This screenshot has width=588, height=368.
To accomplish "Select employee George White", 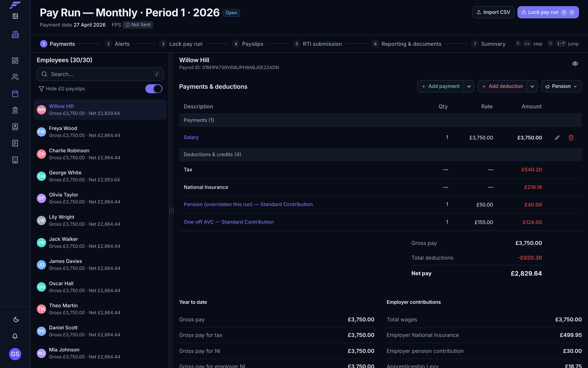I will (100, 176).
